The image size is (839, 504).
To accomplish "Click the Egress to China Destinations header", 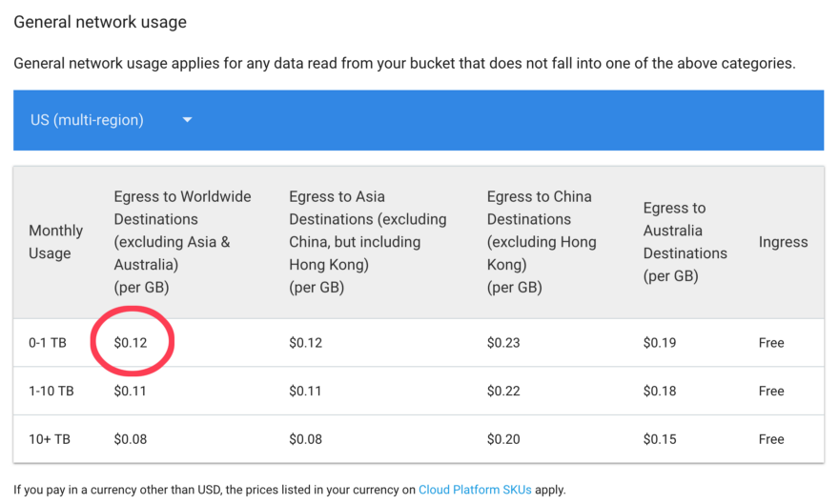I will pyautogui.click(x=541, y=242).
